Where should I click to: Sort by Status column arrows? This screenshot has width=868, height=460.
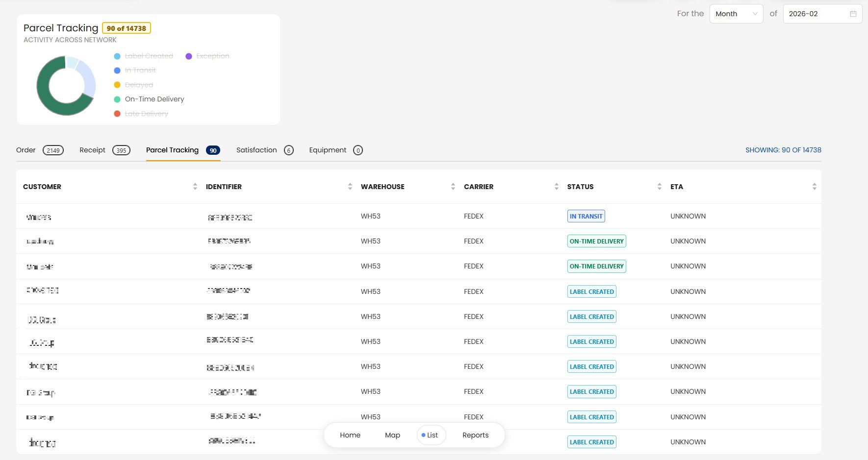pos(660,187)
